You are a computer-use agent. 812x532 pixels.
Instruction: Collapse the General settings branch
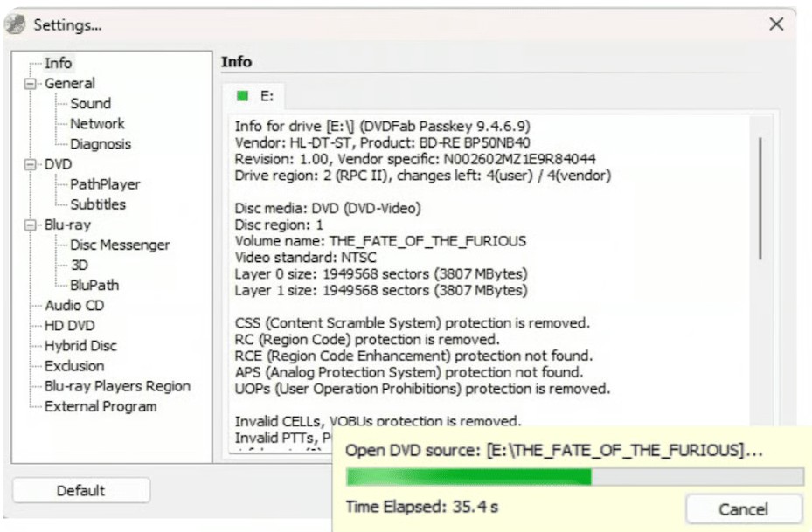coord(31,83)
